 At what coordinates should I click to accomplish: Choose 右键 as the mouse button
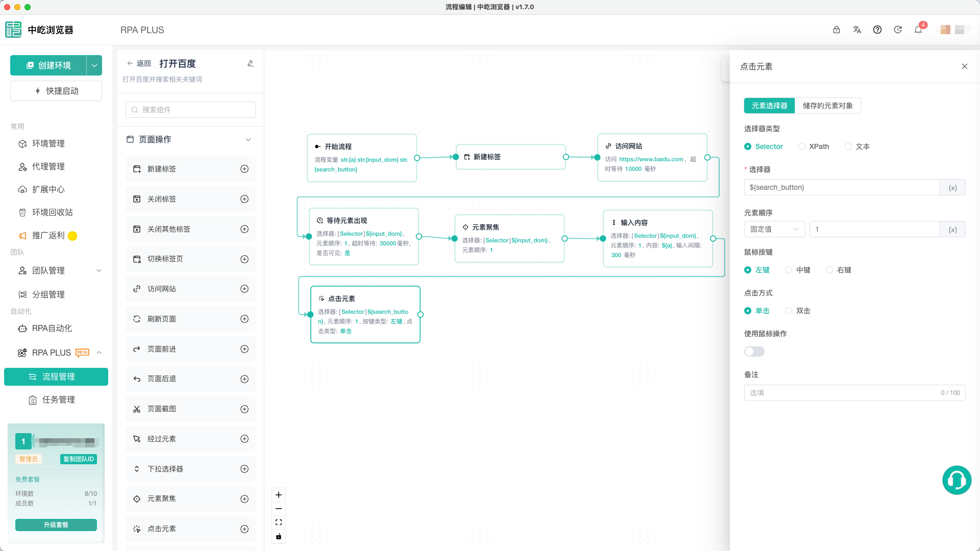click(x=839, y=270)
